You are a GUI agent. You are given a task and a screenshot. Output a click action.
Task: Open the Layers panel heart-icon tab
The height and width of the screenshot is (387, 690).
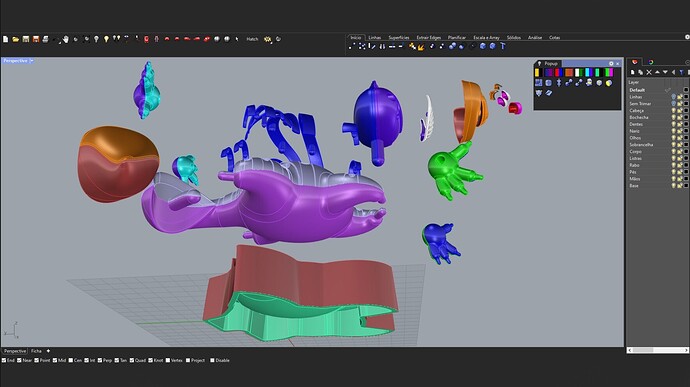click(635, 62)
